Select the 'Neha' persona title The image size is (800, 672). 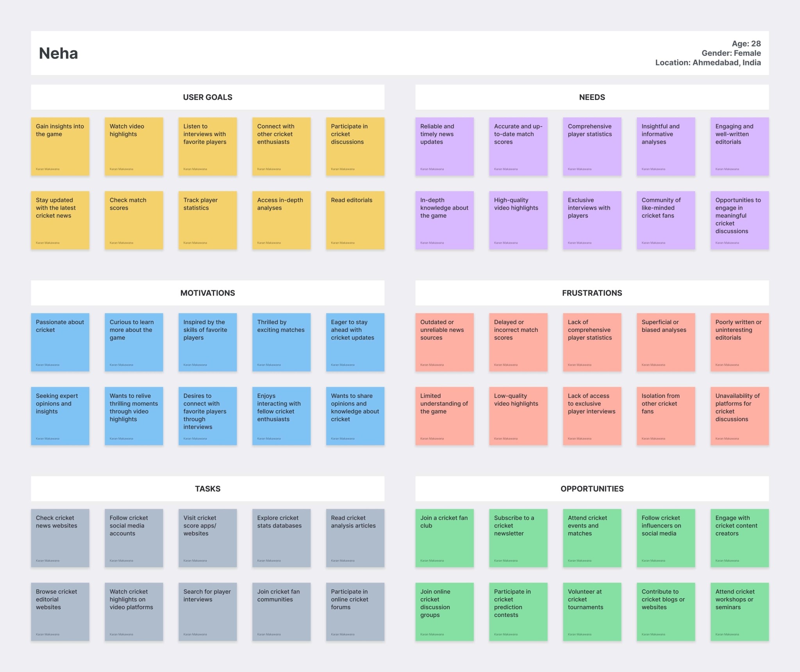coord(59,53)
